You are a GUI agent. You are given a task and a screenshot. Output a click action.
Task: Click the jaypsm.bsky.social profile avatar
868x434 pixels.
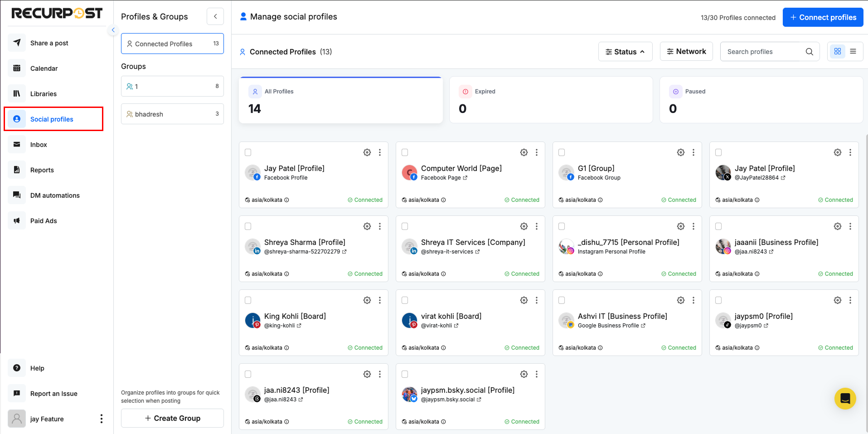pos(410,395)
